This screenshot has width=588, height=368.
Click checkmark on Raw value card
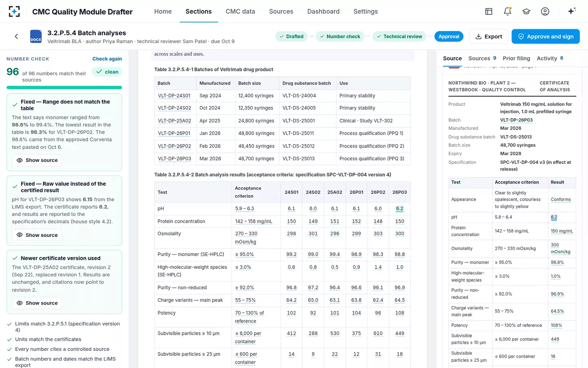[x=15, y=187]
